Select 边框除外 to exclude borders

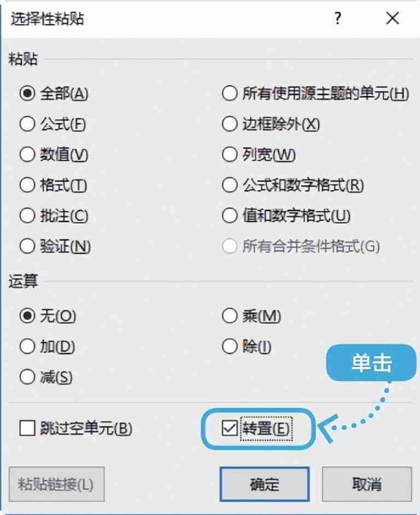229,124
